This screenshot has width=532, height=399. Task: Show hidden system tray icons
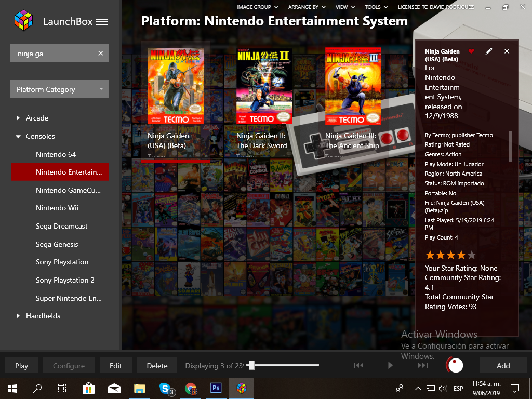[418, 389]
